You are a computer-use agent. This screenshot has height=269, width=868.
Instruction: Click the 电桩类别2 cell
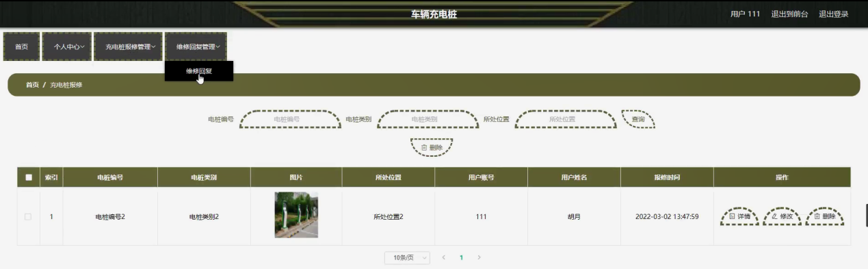pos(204,217)
